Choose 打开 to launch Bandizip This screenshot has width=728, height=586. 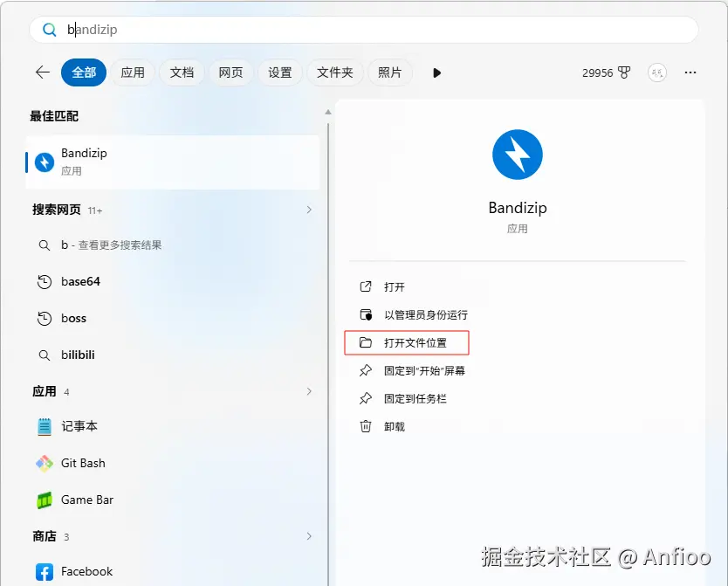395,287
